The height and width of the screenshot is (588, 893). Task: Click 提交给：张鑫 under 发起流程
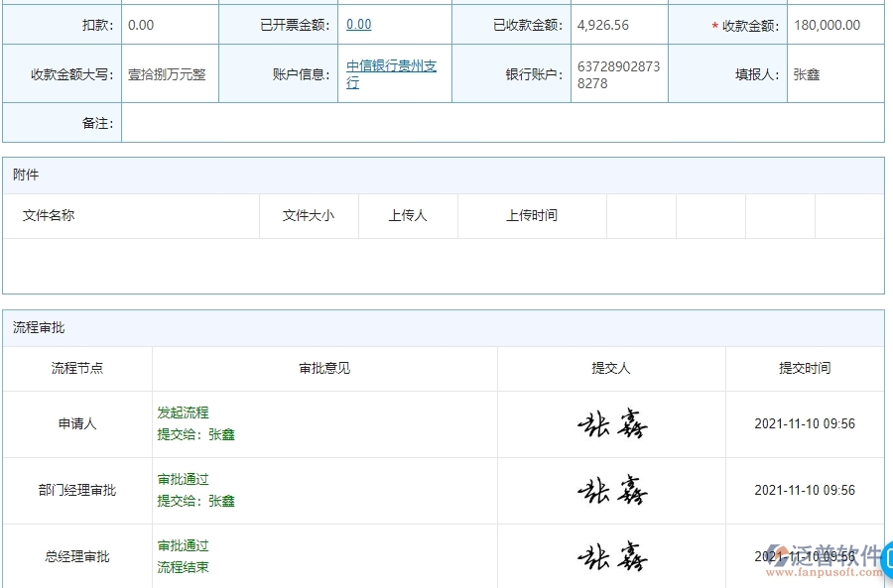(195, 434)
